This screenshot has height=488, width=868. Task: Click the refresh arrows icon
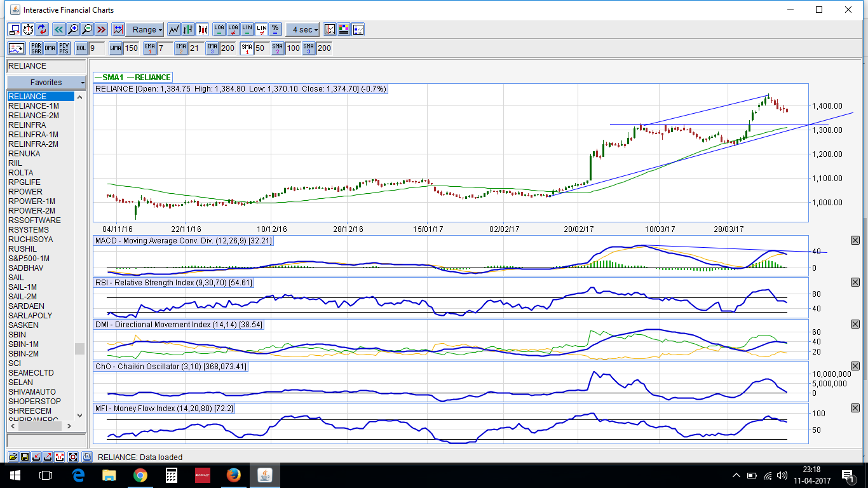[x=42, y=29]
